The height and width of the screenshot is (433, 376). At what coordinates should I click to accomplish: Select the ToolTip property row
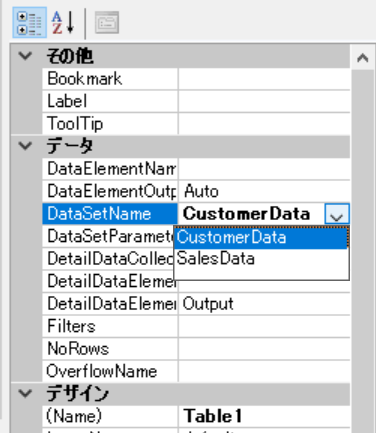click(196, 124)
